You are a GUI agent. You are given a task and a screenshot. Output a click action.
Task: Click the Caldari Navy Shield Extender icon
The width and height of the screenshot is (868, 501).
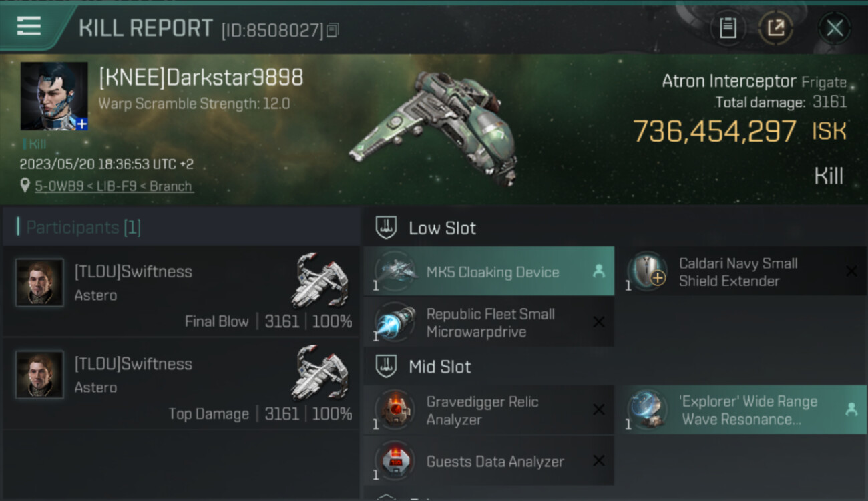pos(648,272)
